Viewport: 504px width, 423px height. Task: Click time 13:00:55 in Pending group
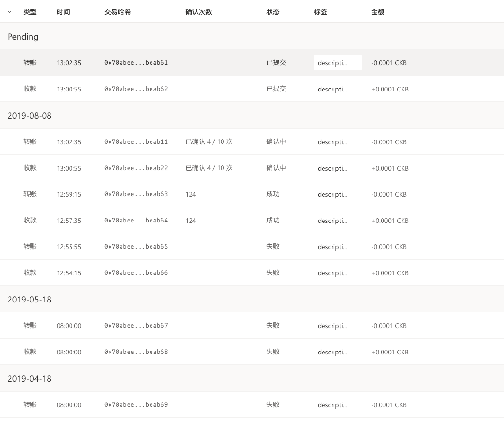tap(69, 90)
